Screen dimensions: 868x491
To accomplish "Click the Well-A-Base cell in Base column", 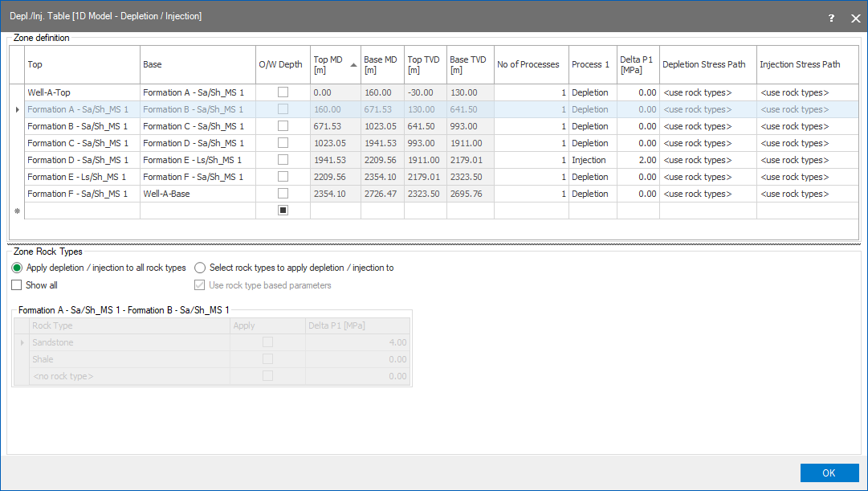I will [197, 194].
